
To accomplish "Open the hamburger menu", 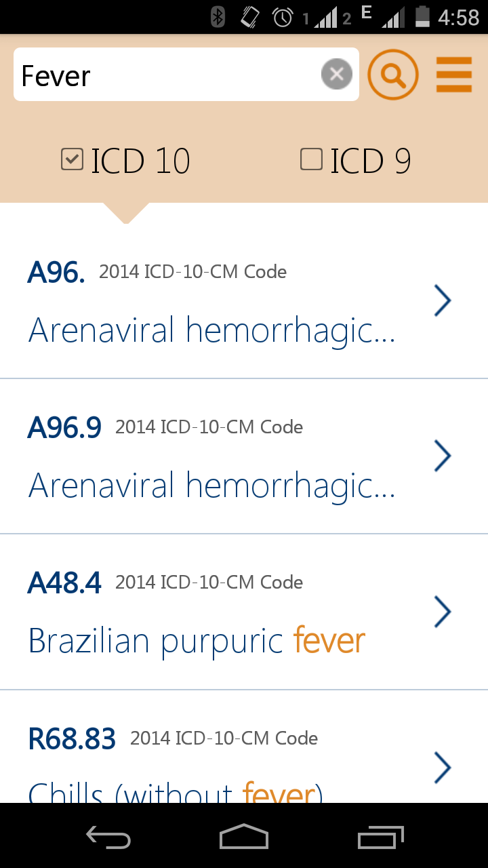I will (x=453, y=75).
